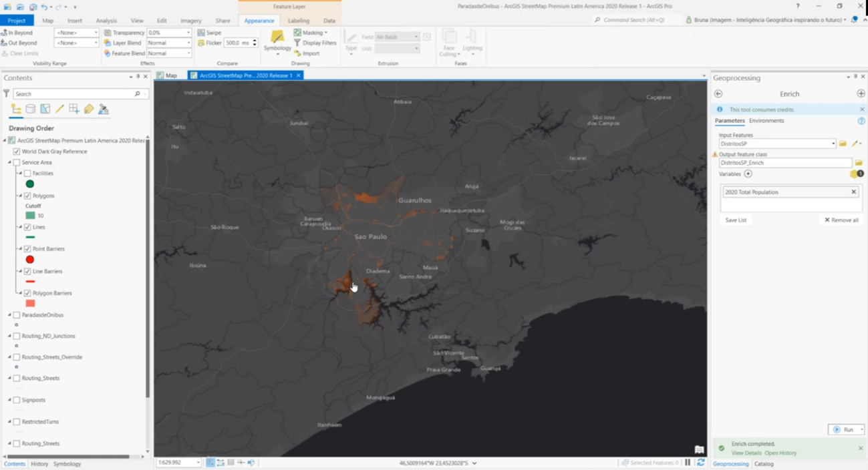Image resolution: width=868 pixels, height=470 pixels.
Task: Expand the map scale dropdown
Action: tap(198, 463)
